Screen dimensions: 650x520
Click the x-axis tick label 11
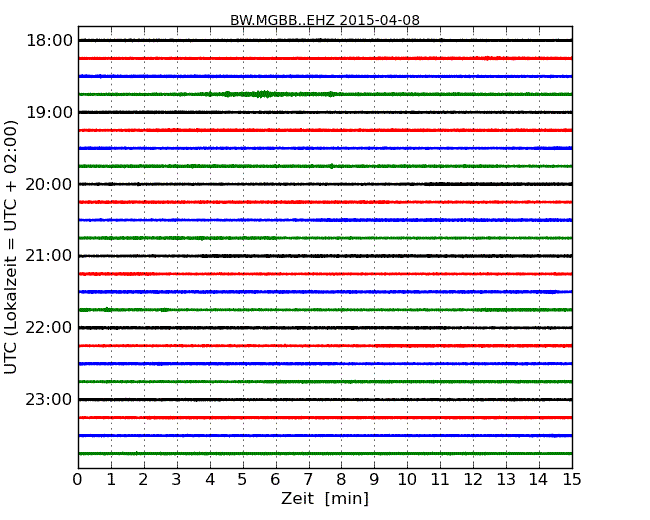440,480
